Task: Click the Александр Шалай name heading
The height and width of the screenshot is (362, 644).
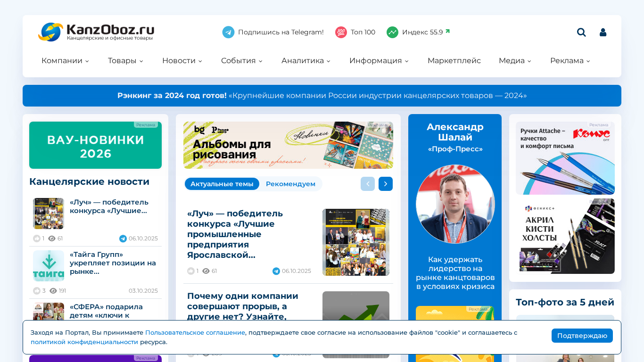Action: tap(455, 132)
